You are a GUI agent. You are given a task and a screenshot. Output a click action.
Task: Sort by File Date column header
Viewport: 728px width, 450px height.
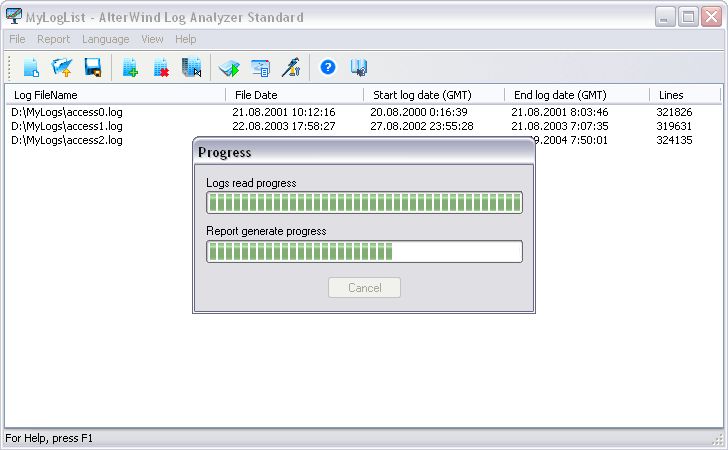pos(294,95)
